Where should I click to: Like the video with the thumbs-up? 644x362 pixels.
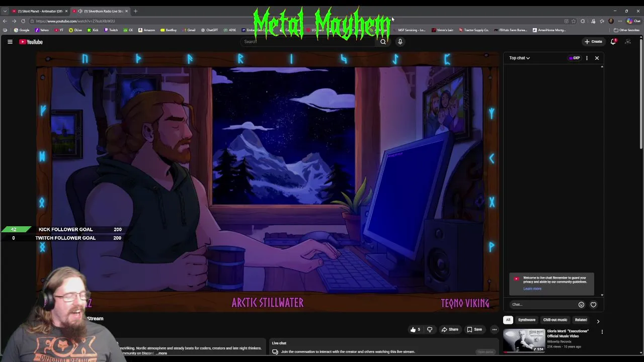click(x=415, y=330)
